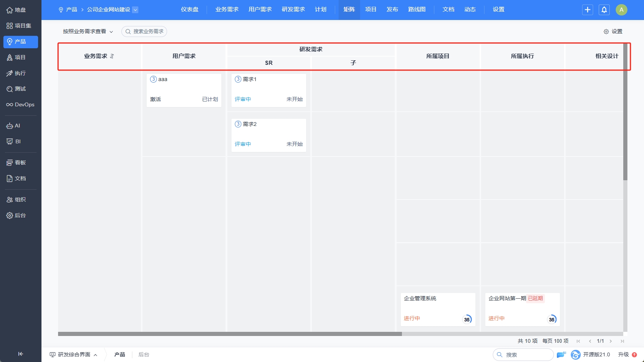Image resolution: width=644 pixels, height=362 pixels.
Task: Switch to the 仪表盘 tab
Action: (x=189, y=9)
